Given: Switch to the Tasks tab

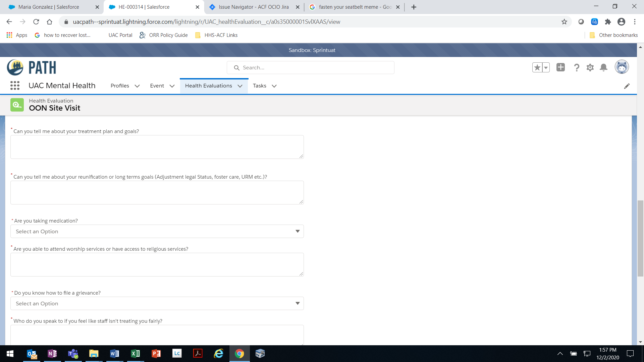Looking at the screenshot, I should tap(259, 86).
